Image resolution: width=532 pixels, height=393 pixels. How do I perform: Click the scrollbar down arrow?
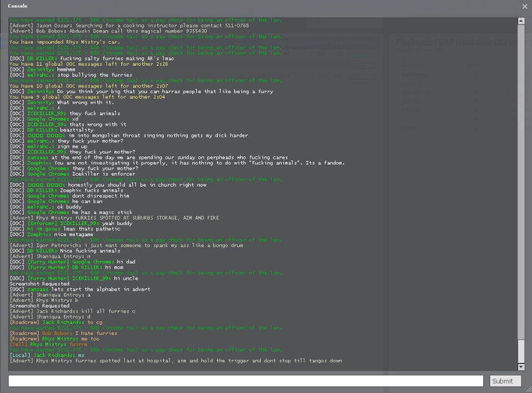[521, 367]
